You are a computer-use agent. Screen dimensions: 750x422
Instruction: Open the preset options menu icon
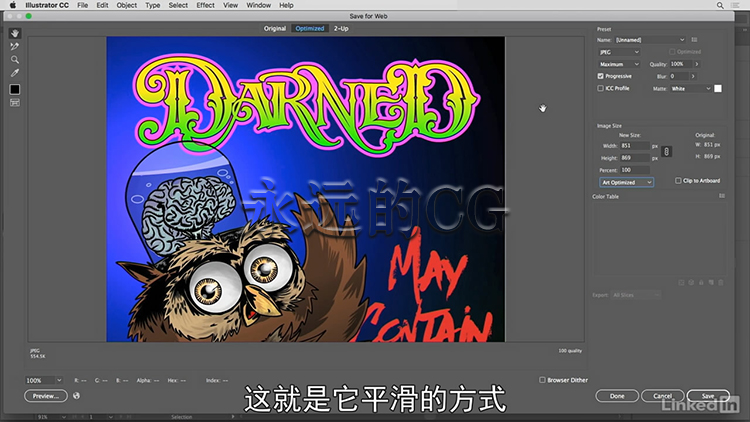[694, 40]
